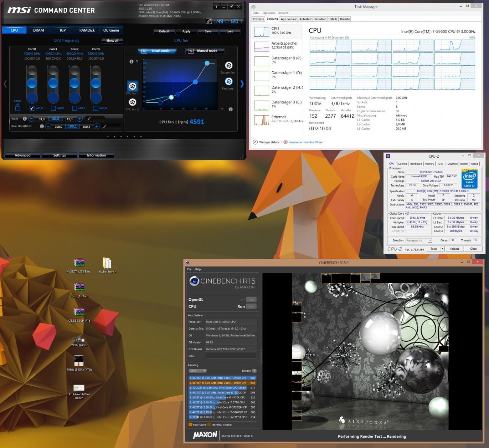Open Caches tab in CPU-Z

pyautogui.click(x=402, y=164)
